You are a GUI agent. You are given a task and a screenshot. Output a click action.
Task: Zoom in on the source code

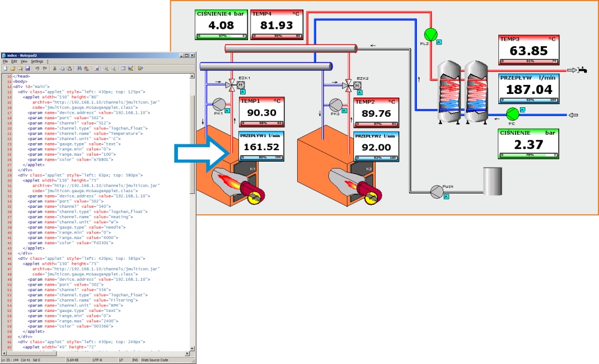106,68
